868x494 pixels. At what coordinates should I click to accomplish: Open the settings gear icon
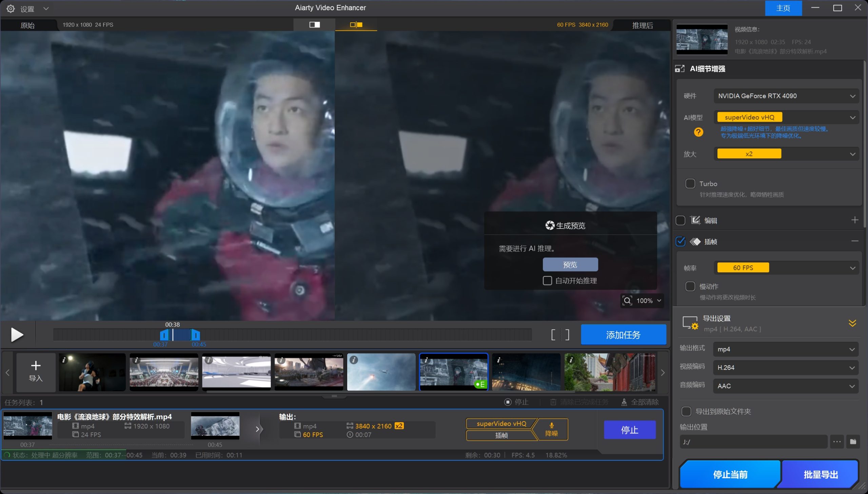coord(11,8)
